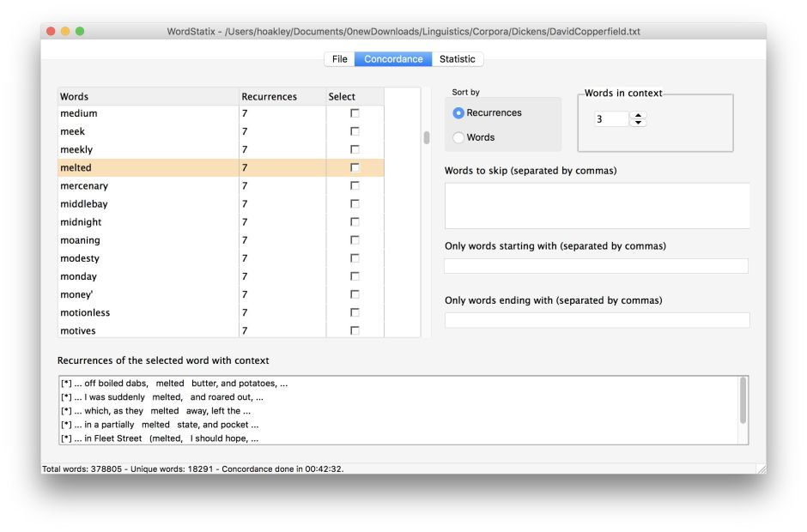Choose sort by Recurrences radio button

coord(458,113)
